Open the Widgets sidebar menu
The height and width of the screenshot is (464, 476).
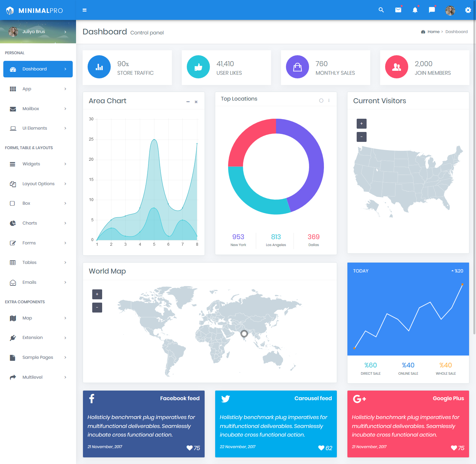point(38,164)
